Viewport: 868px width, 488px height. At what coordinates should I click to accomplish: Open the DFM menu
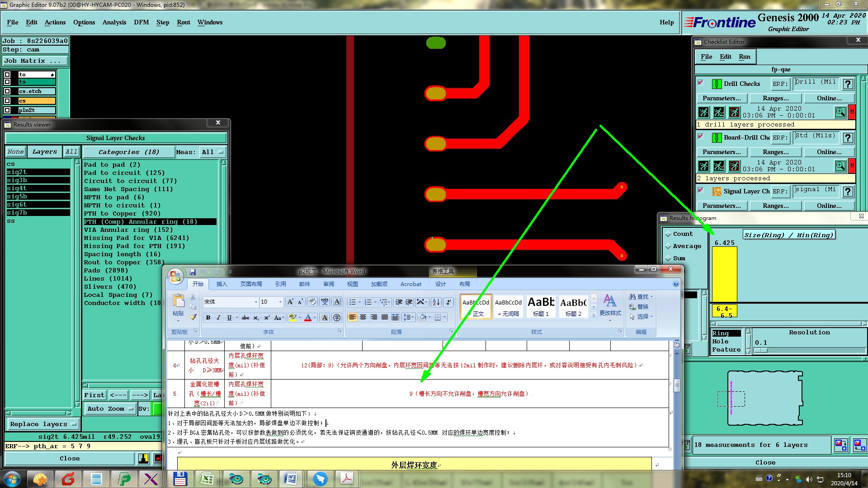pyautogui.click(x=141, y=22)
